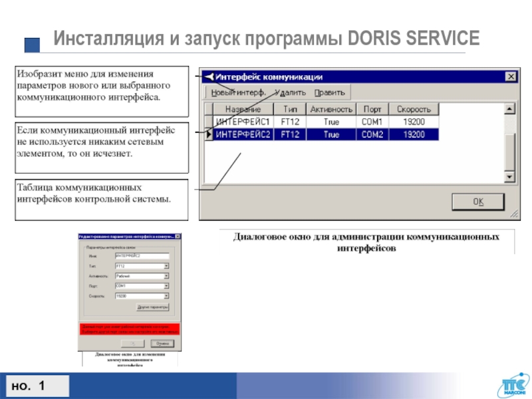The height and width of the screenshot is (399, 532).
Task: Click the disabled Ok button in edit dialog
Action: 132,343
